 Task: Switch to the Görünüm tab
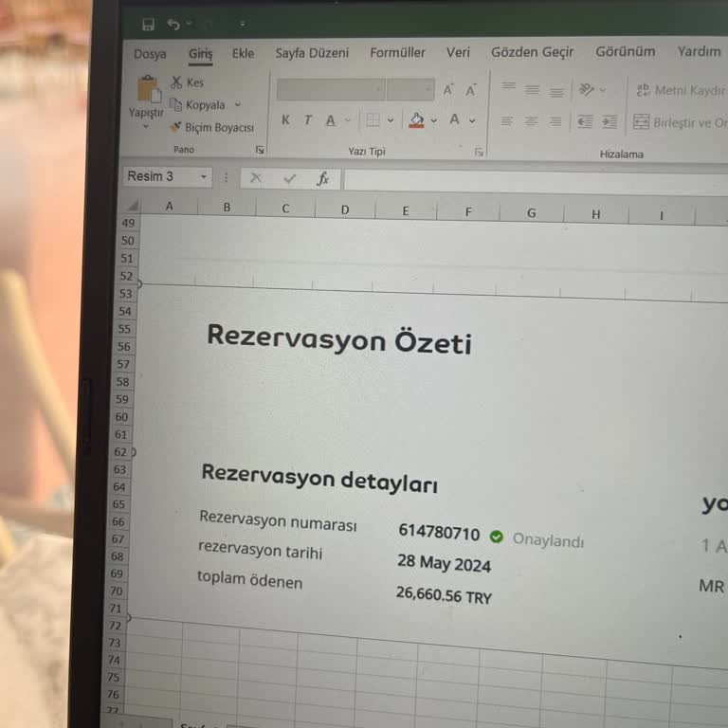point(626,51)
